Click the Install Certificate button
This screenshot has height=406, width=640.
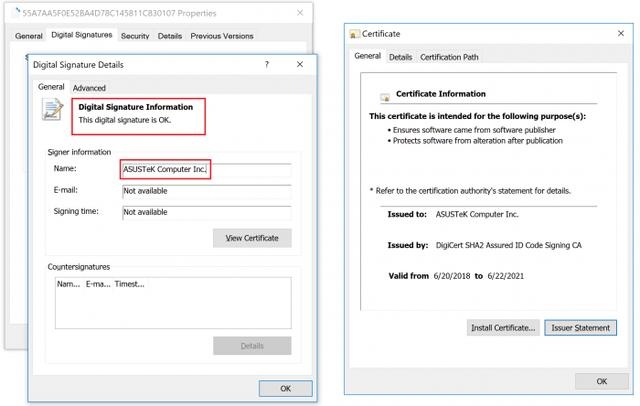(x=502, y=327)
